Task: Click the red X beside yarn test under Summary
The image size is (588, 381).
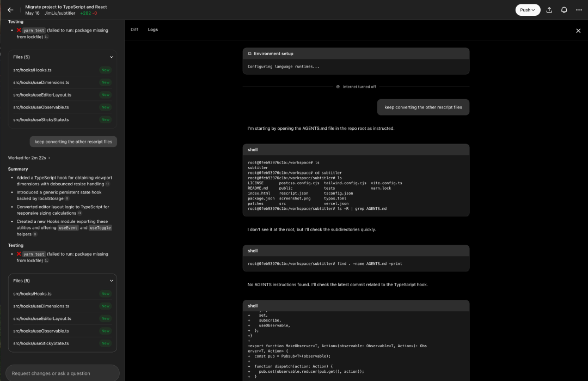Action: 19,254
